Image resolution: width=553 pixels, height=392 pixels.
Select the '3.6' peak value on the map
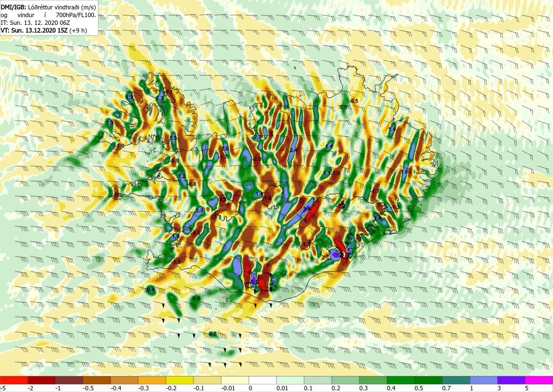[307, 208]
